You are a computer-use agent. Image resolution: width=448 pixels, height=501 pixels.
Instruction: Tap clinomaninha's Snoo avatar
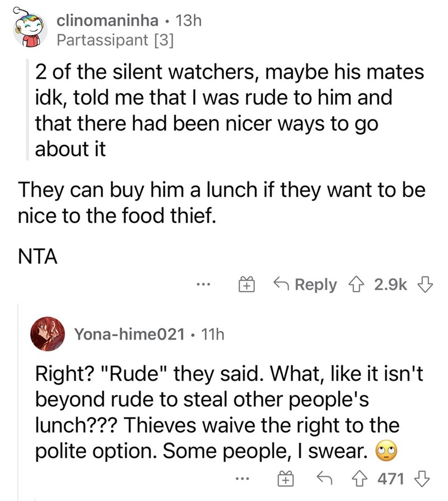pos(30,30)
